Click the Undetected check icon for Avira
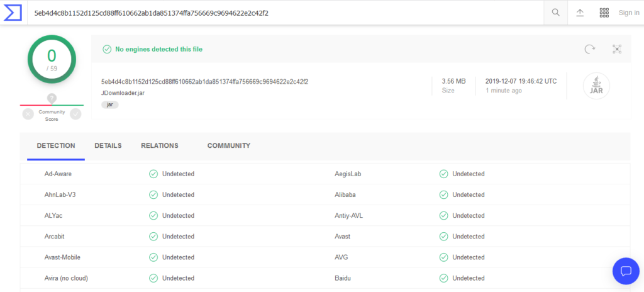 coord(153,278)
